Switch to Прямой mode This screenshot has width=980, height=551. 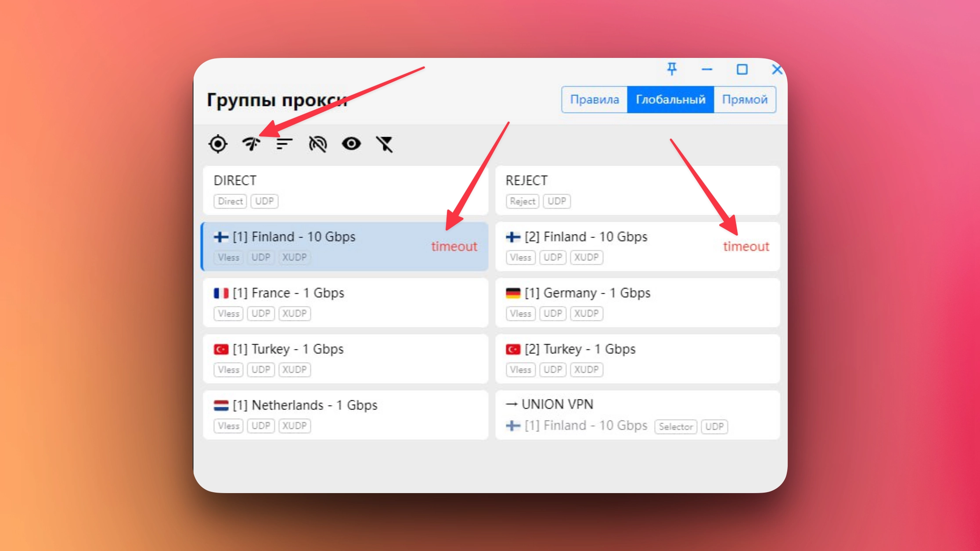tap(745, 100)
